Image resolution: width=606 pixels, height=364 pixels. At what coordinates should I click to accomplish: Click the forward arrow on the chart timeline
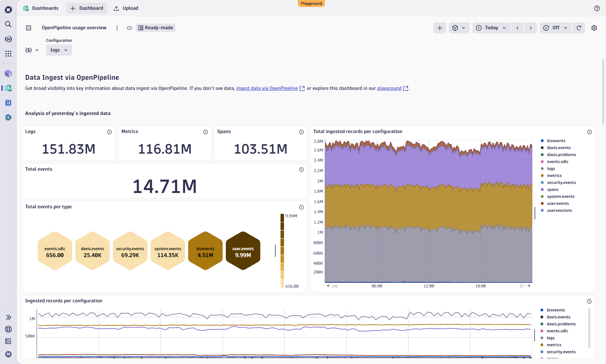529,286
